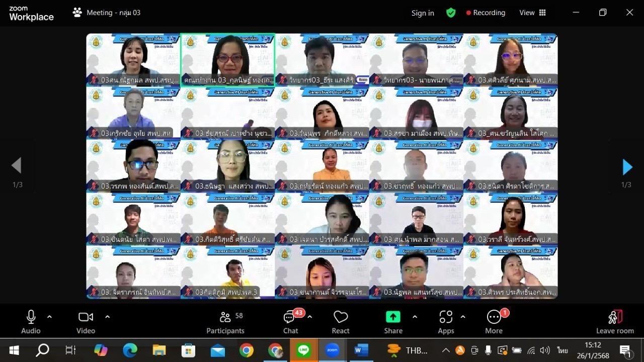Expand the chat options arrow
The image size is (644, 362).
tap(309, 317)
